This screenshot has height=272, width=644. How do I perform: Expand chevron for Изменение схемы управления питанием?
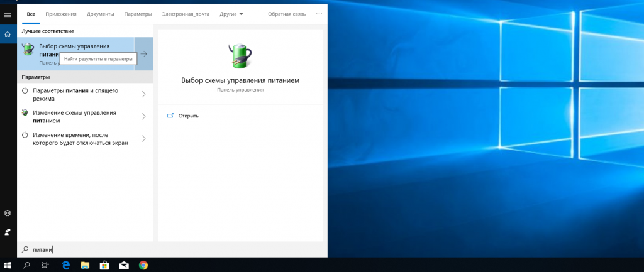click(144, 116)
